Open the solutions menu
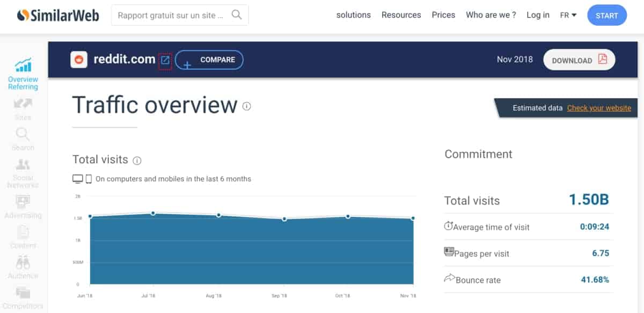Viewport: 644px width, 313px height. [x=354, y=15]
